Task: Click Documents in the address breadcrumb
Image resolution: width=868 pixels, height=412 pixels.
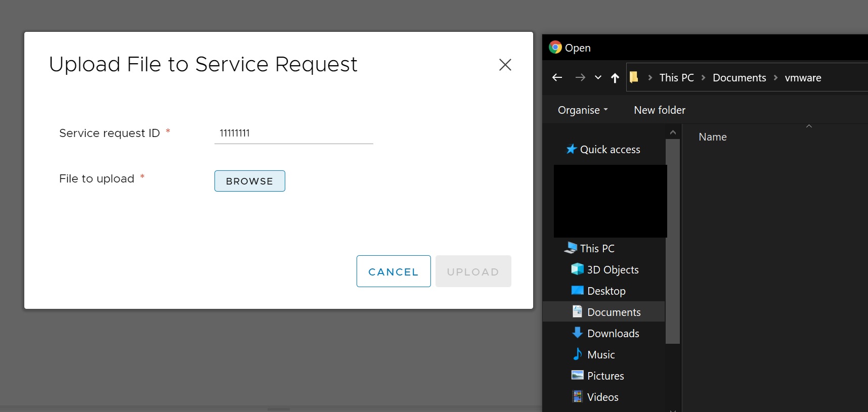Action: (x=739, y=78)
